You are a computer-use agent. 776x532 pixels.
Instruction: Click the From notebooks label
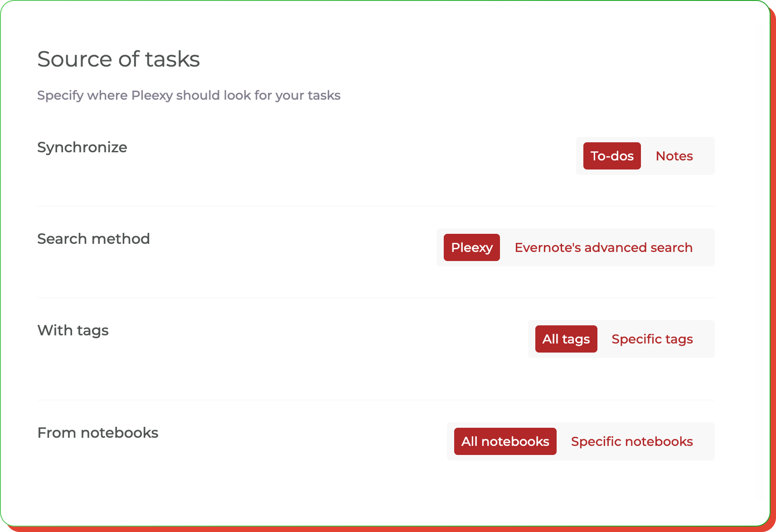[x=97, y=433]
